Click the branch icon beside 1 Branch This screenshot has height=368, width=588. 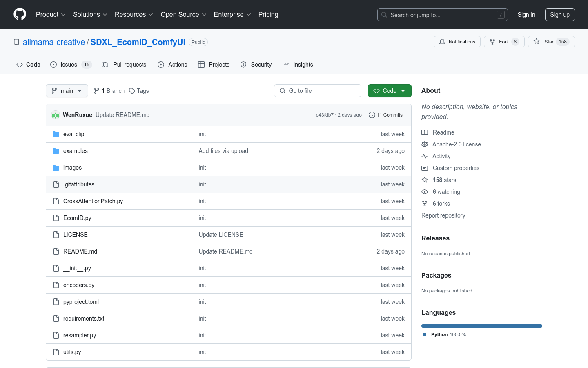[97, 91]
